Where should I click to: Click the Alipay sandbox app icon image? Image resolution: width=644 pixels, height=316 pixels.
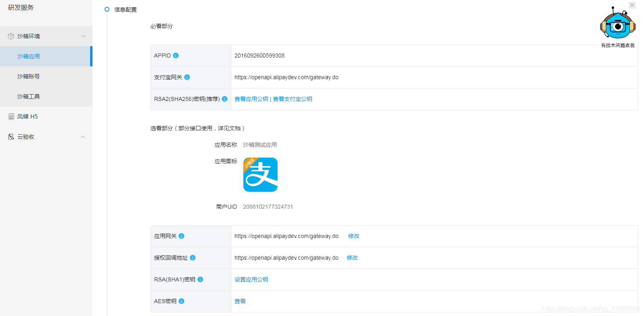(x=260, y=174)
